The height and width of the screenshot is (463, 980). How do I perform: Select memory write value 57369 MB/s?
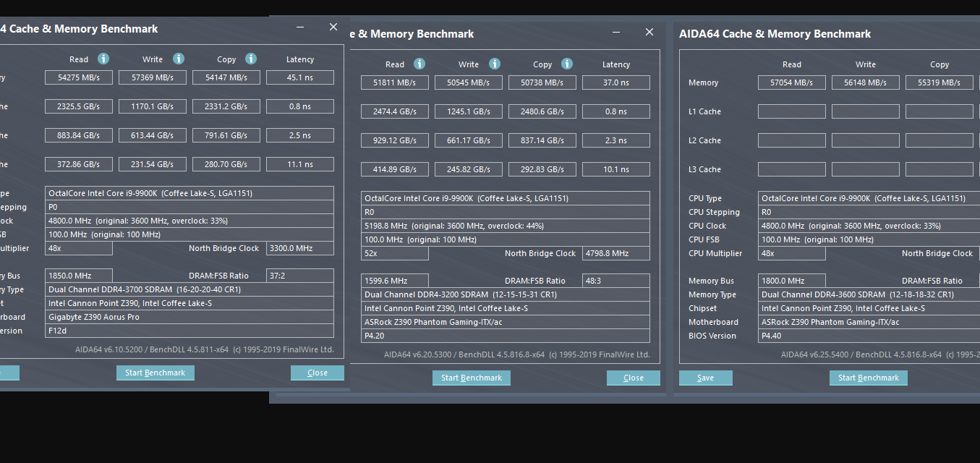[153, 77]
